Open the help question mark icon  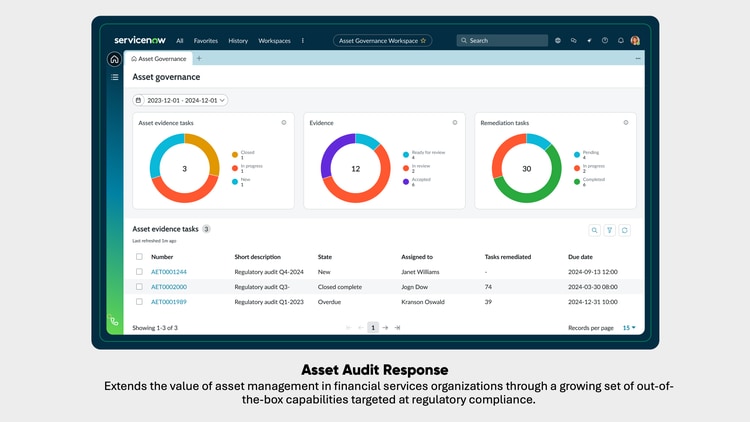pyautogui.click(x=605, y=41)
